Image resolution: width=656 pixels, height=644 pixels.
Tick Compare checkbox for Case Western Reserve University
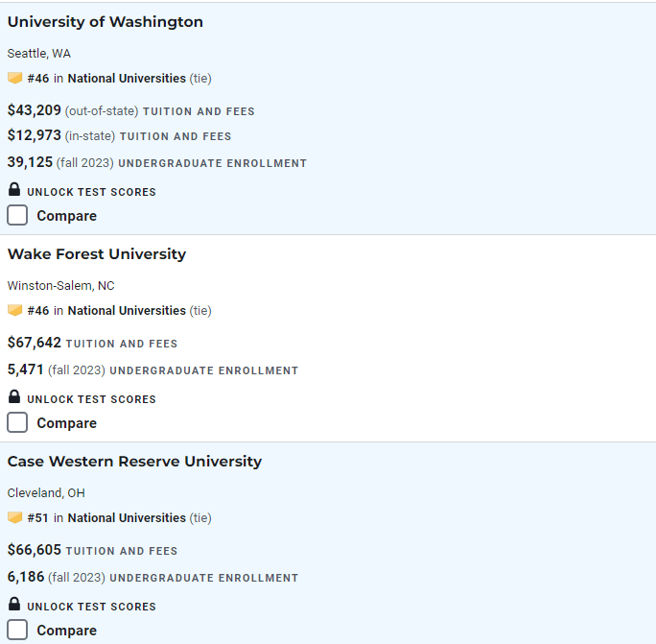coord(17,630)
